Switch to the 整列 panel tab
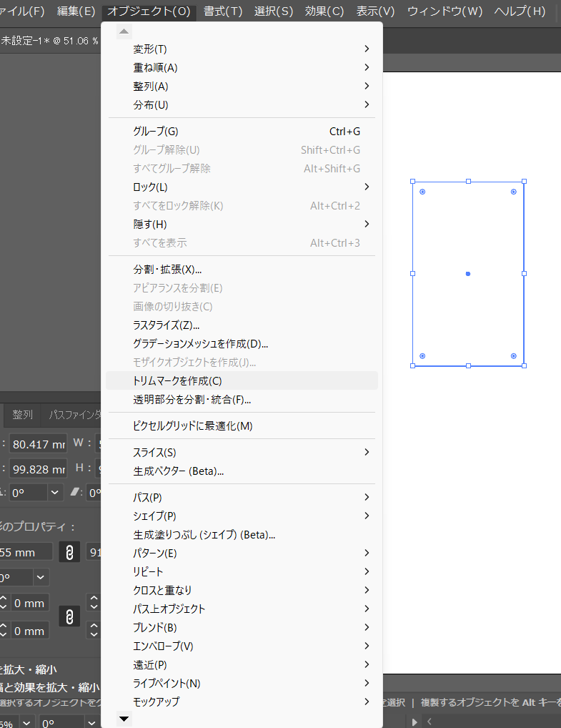The height and width of the screenshot is (728, 561). [x=23, y=415]
